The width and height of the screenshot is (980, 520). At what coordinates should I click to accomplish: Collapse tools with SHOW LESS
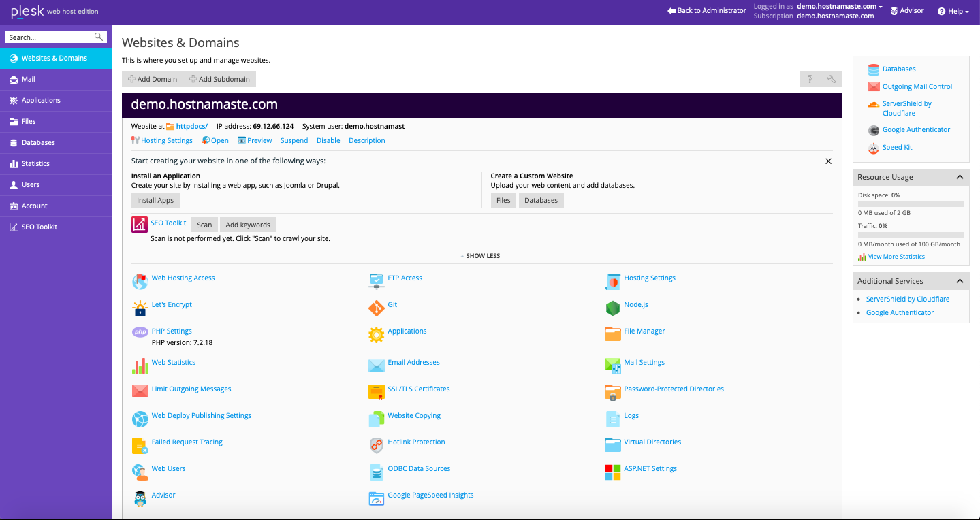(x=481, y=256)
